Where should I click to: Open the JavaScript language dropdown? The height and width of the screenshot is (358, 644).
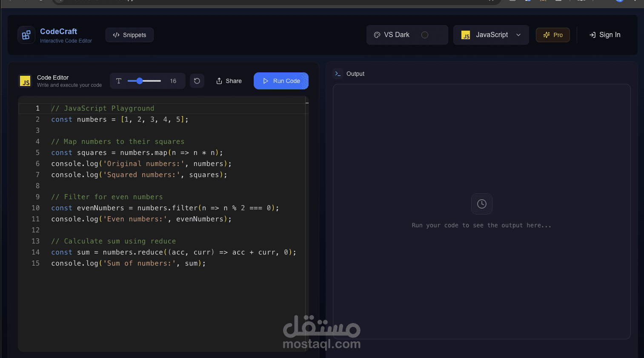491,35
